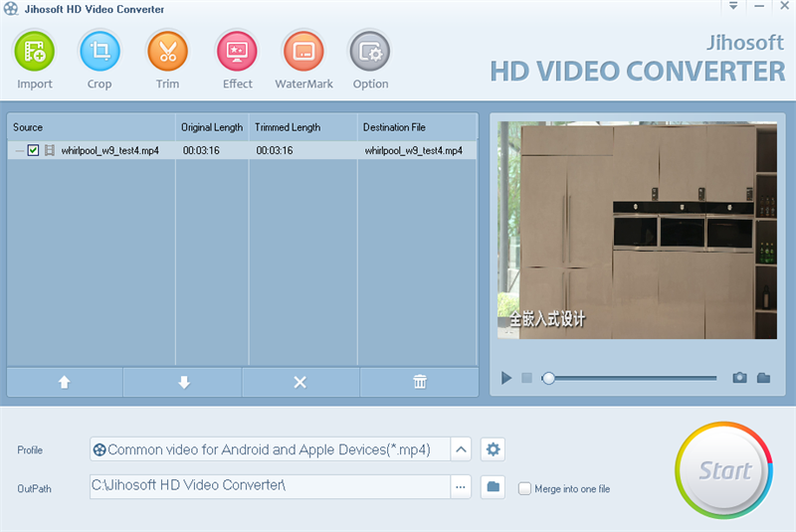This screenshot has height=532, width=796.
Task: Open the Effect tool
Action: [x=237, y=52]
